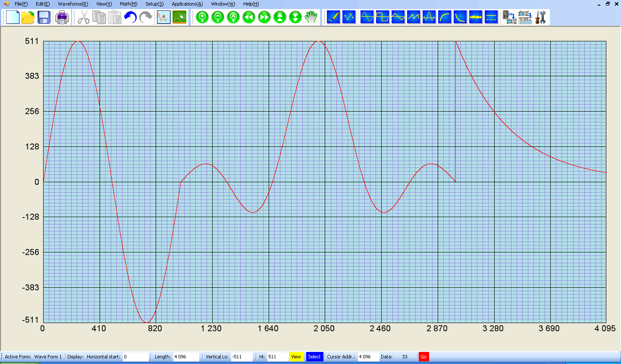621x364 pixels.
Task: Select the freehand pencil draw tool
Action: (x=333, y=17)
